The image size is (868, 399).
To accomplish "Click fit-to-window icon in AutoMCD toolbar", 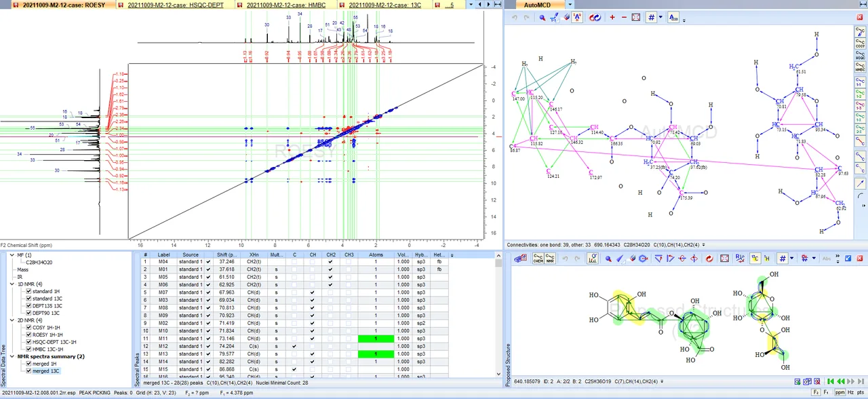I will (x=636, y=18).
